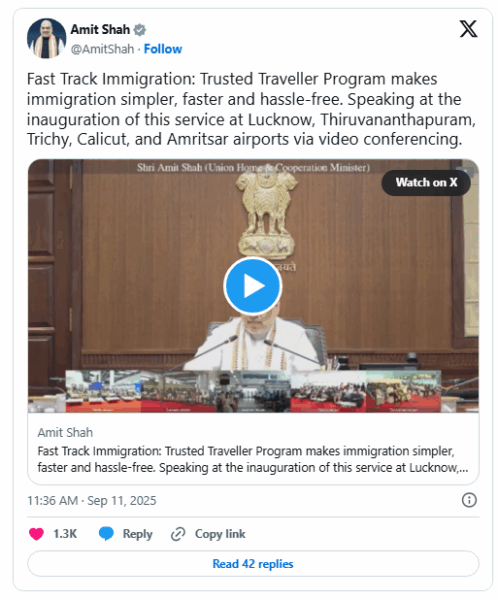This screenshot has width=498, height=600.
Task: Click the Follow link
Action: 163,49
